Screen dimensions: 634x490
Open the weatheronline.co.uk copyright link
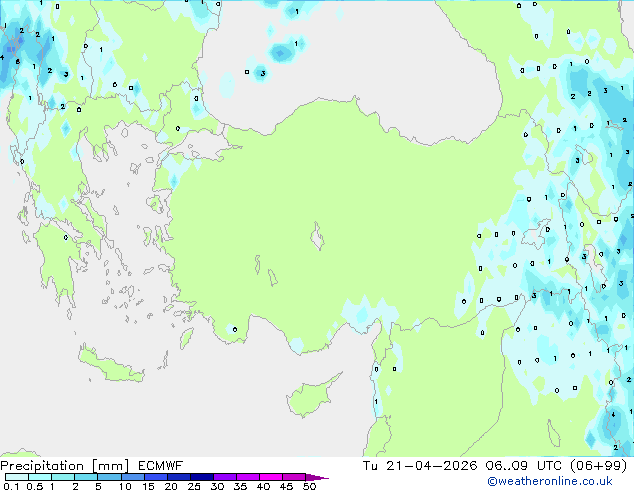click(x=550, y=481)
